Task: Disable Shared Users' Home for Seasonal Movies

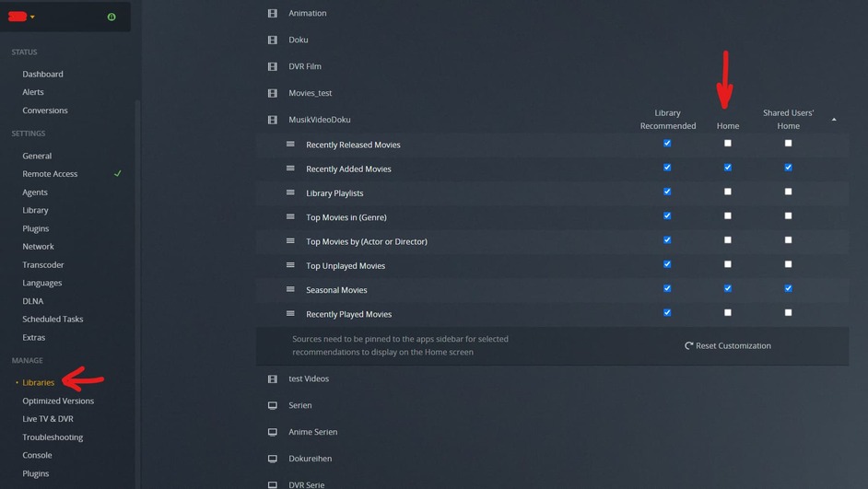Action: pyautogui.click(x=788, y=288)
